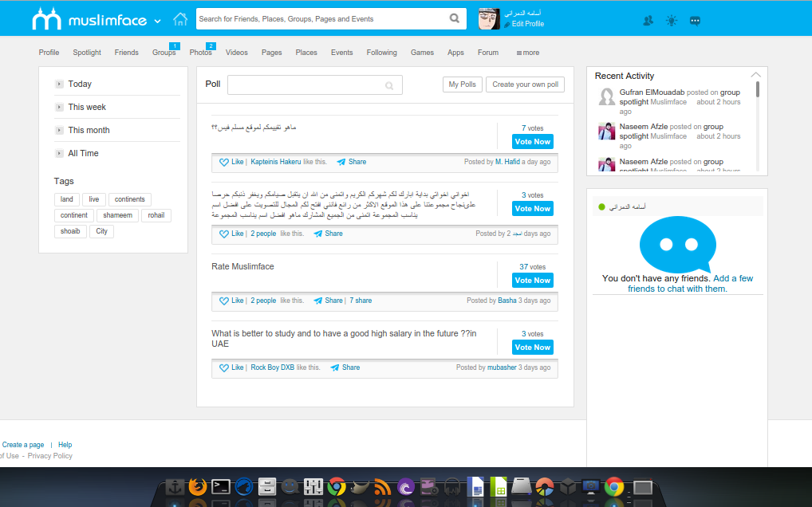This screenshot has width=812, height=507.
Task: Click the Poll search input field
Action: 307,84
